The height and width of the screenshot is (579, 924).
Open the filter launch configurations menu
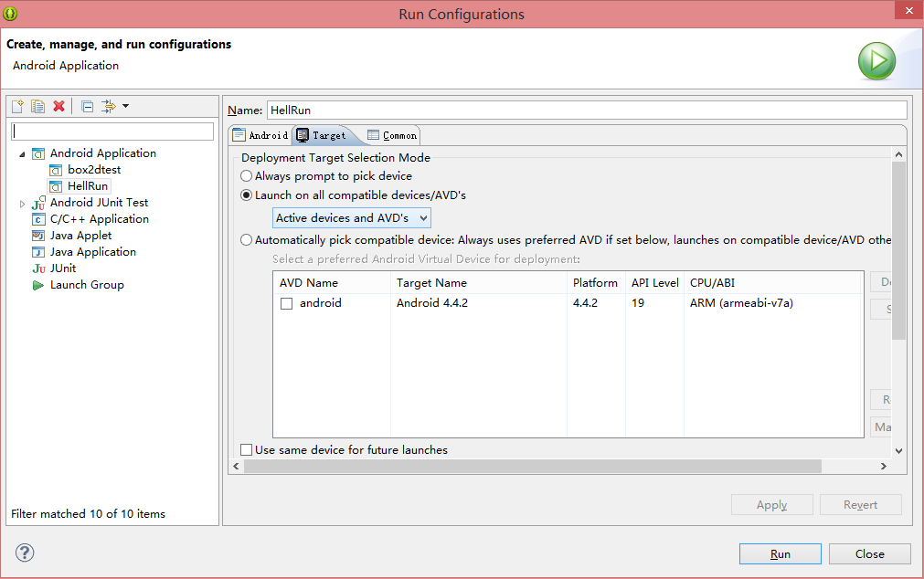(x=114, y=106)
